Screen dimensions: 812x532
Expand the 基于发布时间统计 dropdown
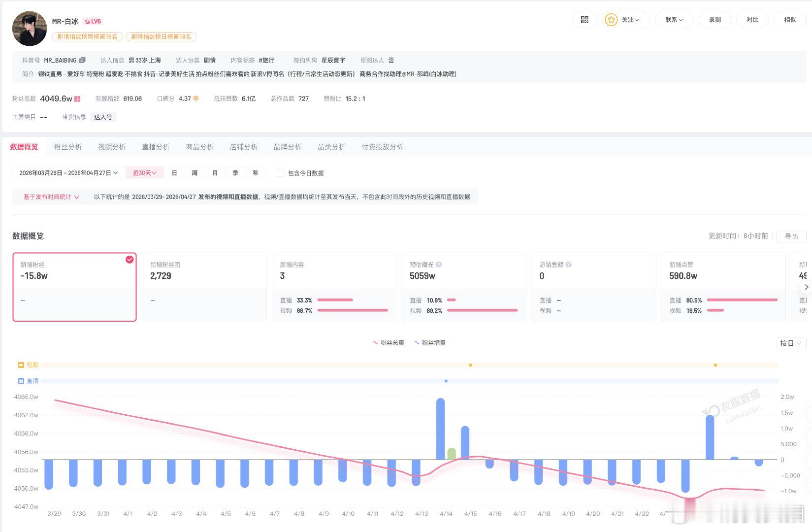click(49, 197)
